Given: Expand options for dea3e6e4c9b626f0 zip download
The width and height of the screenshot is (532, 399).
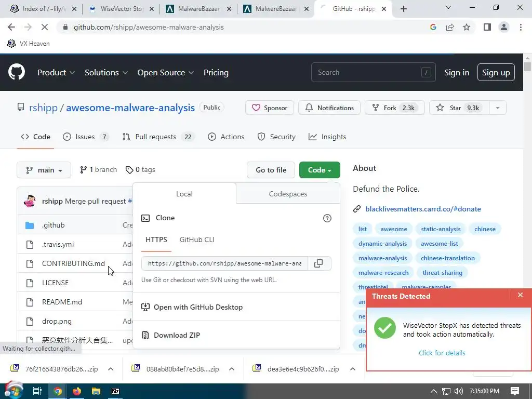Looking at the screenshot, I should (353, 369).
